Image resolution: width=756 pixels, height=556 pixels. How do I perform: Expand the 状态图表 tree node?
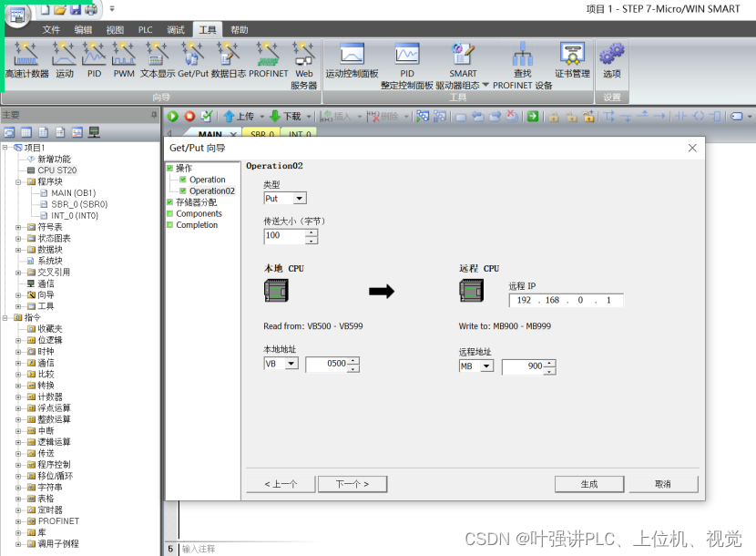18,239
